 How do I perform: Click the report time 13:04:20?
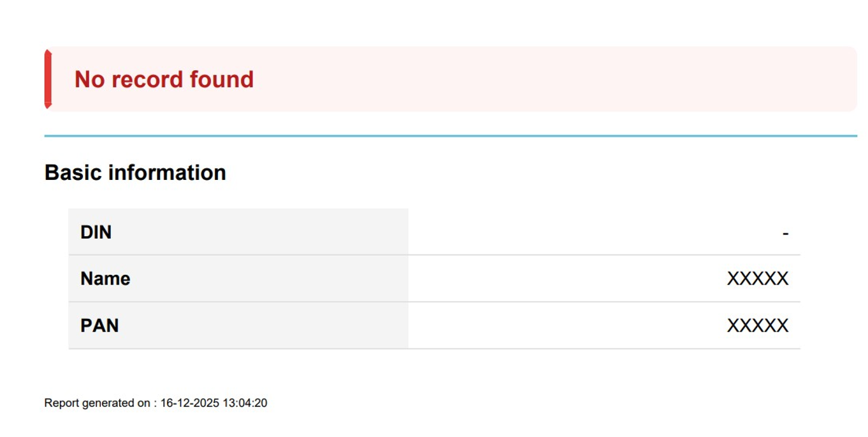click(245, 403)
